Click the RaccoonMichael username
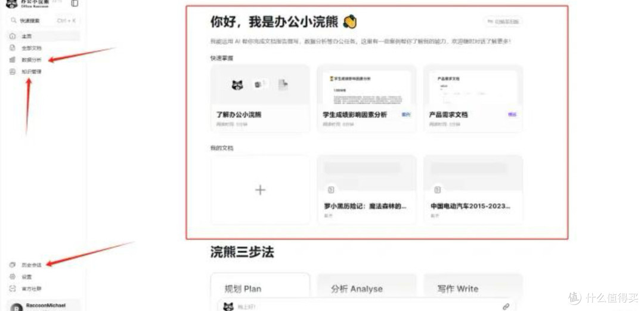 click(x=45, y=306)
